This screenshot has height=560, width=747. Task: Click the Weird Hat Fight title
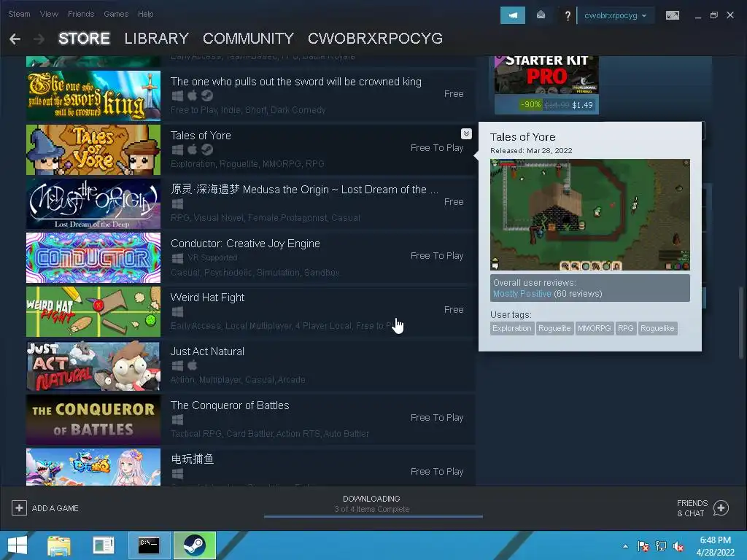point(207,297)
